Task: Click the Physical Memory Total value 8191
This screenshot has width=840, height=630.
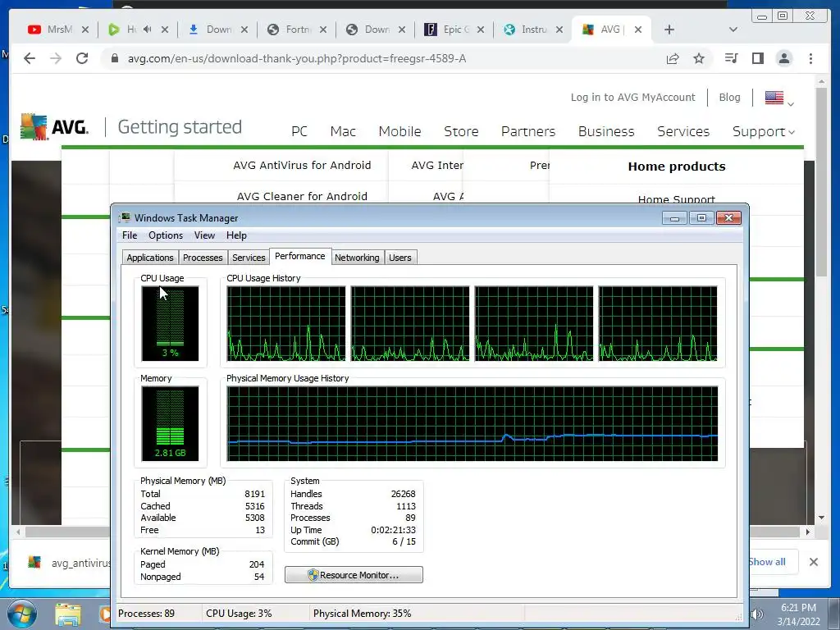Action: pos(254,494)
